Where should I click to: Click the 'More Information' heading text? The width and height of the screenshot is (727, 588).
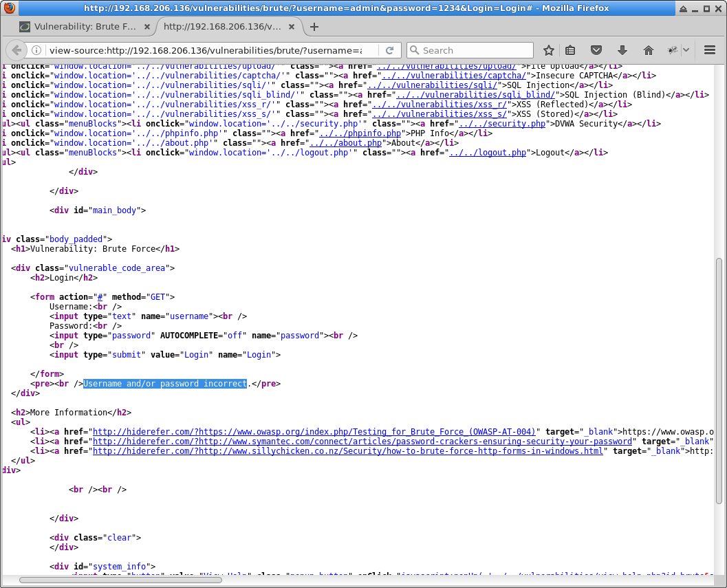click(x=69, y=412)
